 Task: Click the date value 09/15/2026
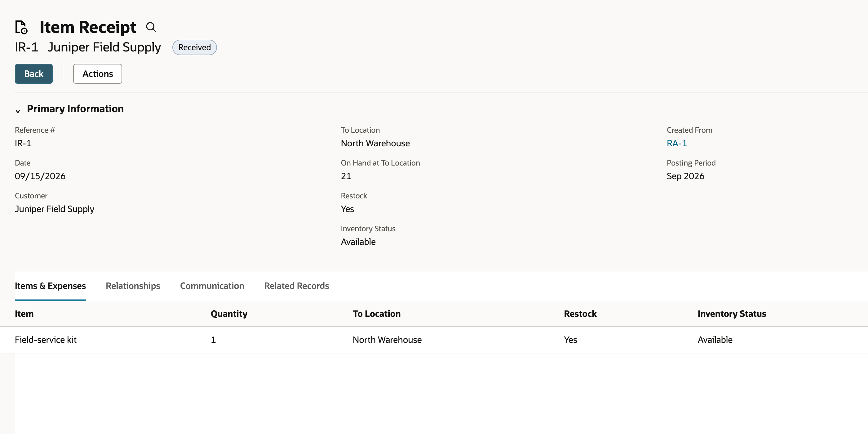[x=40, y=176]
